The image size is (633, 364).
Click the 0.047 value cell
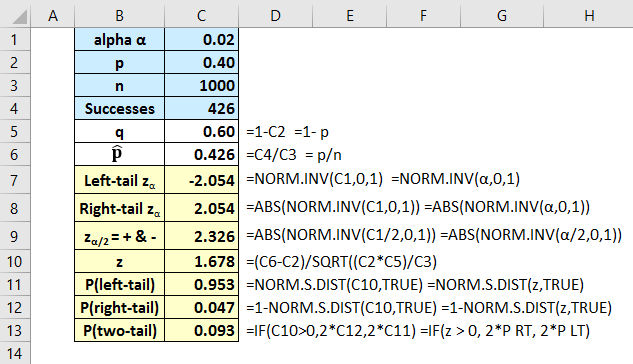pos(201,308)
